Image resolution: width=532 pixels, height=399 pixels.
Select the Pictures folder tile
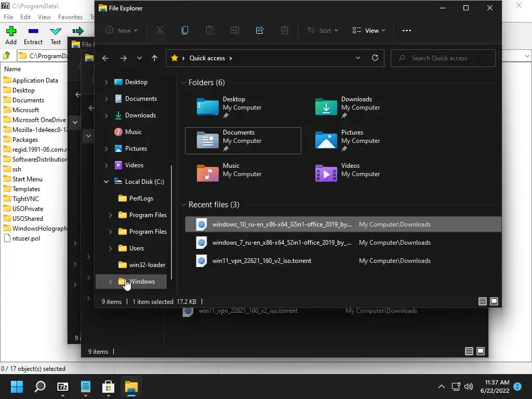[362, 140]
